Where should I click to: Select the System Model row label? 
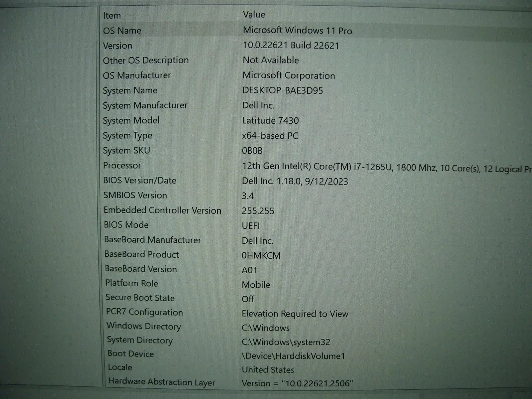click(131, 120)
